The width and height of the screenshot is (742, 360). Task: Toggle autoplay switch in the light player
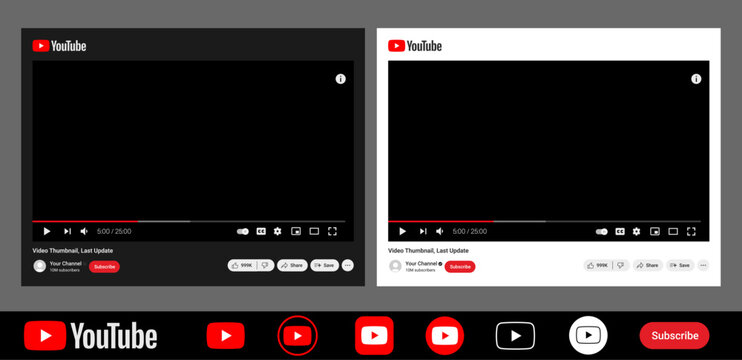602,231
